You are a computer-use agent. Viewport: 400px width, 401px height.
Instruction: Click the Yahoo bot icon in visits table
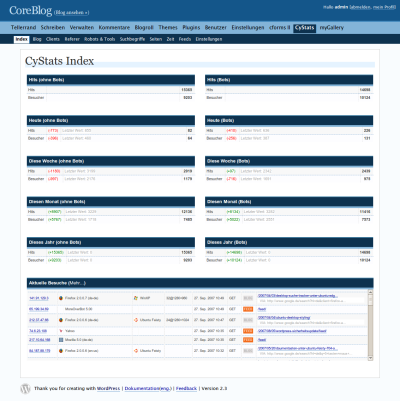(61, 331)
